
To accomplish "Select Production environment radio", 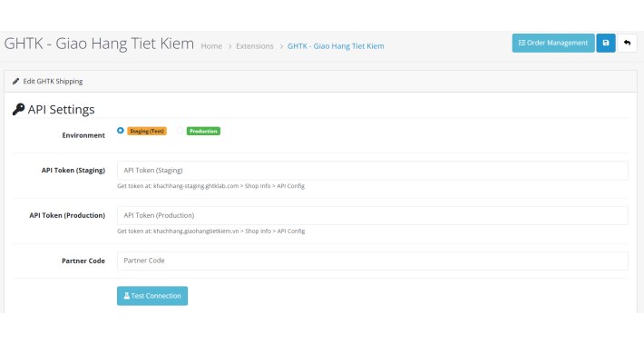I will point(180,131).
